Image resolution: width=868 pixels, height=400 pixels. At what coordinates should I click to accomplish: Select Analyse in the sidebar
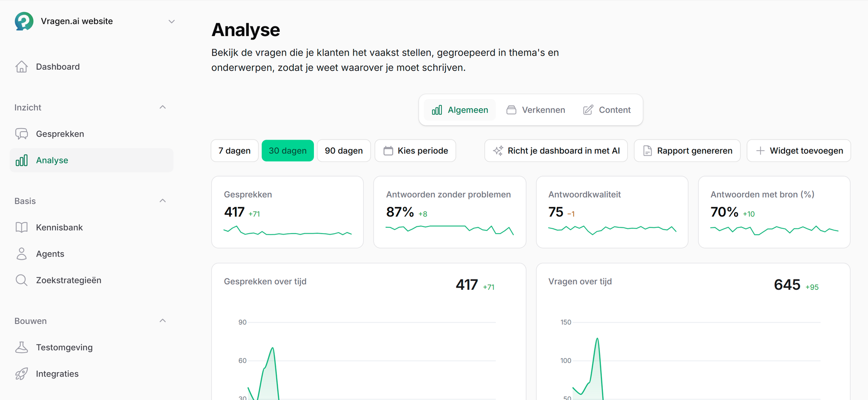(91, 160)
